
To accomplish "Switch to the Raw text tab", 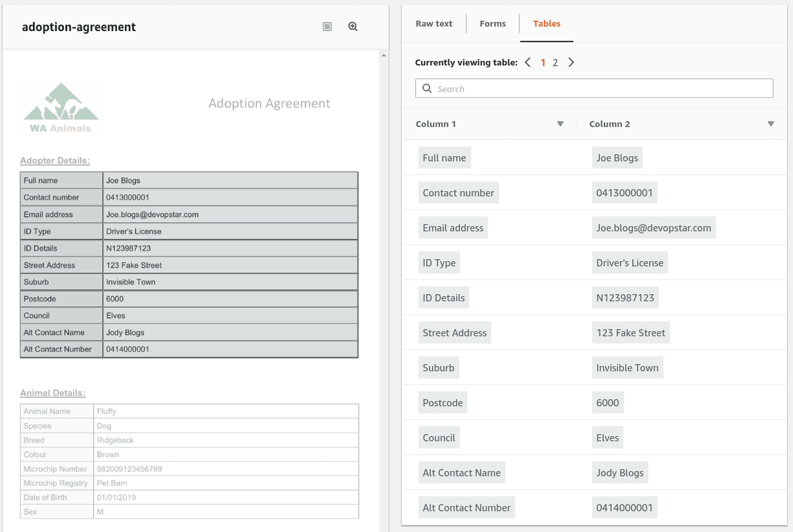I will click(x=434, y=23).
